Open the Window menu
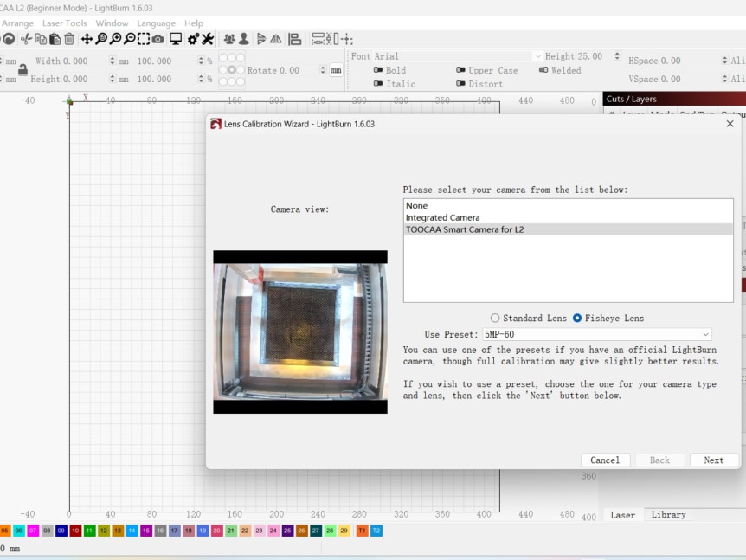746x560 pixels. (112, 23)
